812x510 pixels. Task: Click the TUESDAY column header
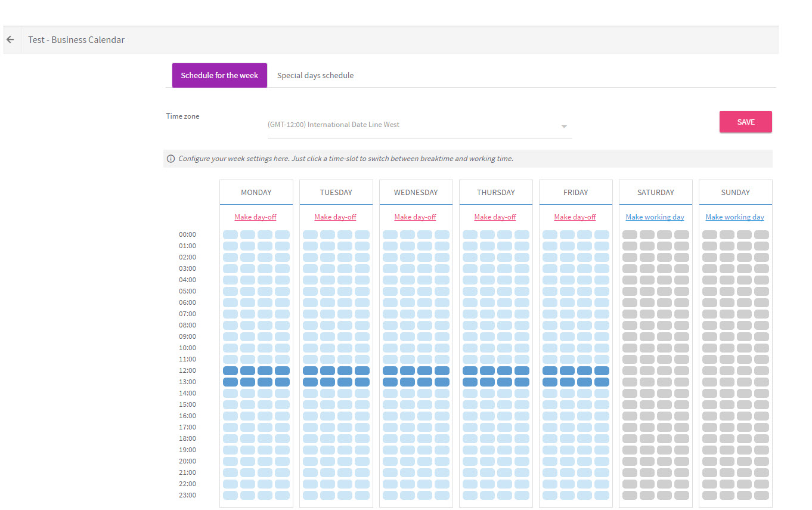click(x=336, y=193)
